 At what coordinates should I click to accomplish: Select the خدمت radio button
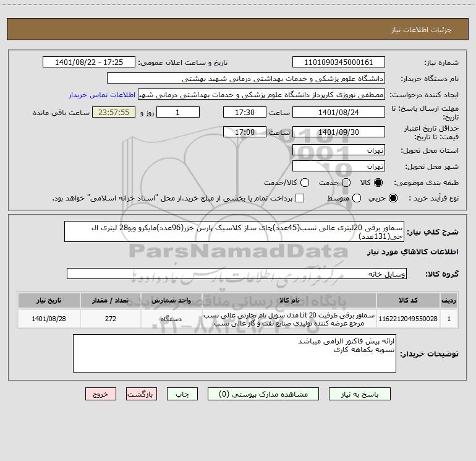click(x=346, y=183)
